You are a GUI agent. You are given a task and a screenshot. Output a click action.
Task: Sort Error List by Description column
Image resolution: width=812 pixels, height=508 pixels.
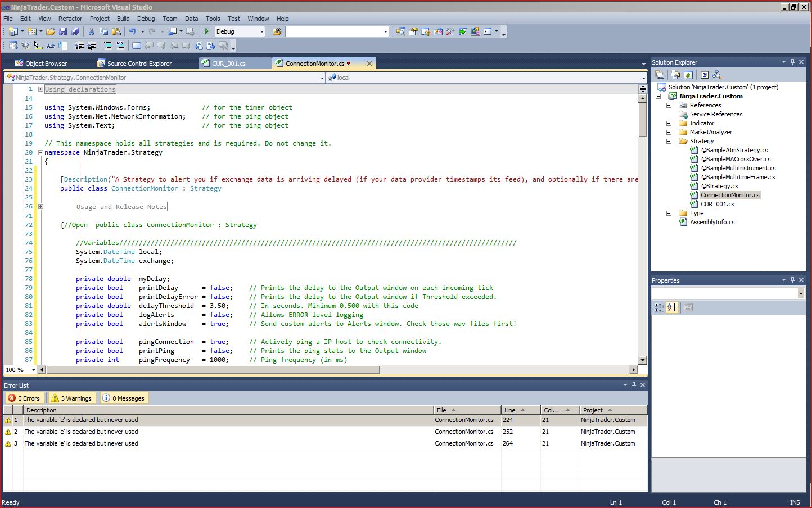[228, 410]
